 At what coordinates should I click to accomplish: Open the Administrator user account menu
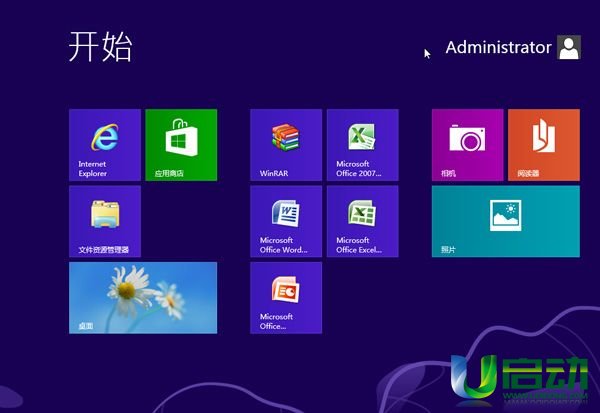click(514, 47)
